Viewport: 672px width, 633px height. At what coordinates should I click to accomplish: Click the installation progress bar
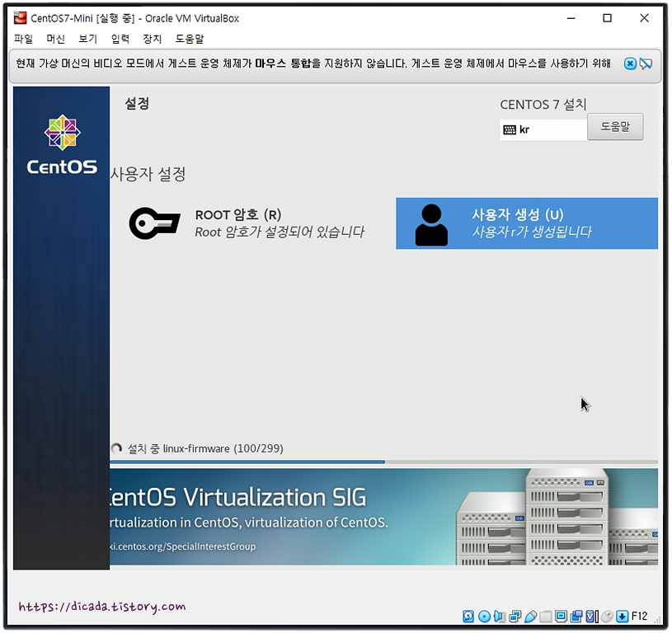click(383, 462)
